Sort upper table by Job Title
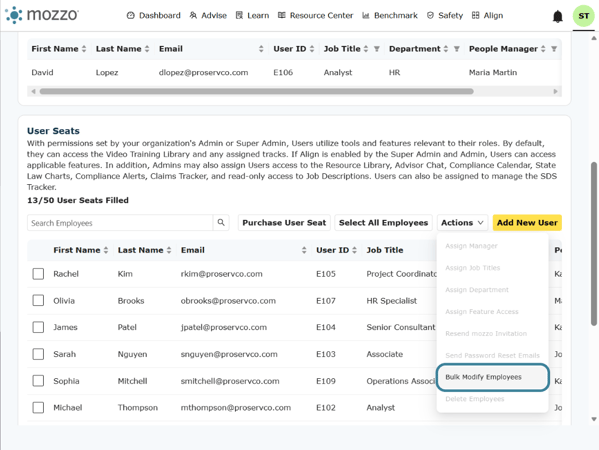Viewport: 599px width, 450px height. coord(366,49)
